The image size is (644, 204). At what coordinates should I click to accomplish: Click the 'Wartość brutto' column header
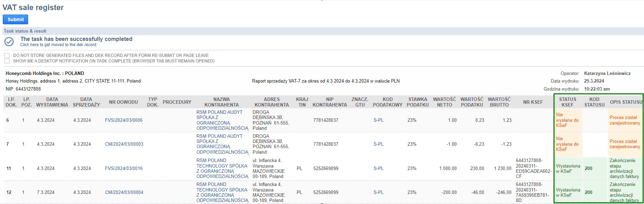click(x=499, y=102)
